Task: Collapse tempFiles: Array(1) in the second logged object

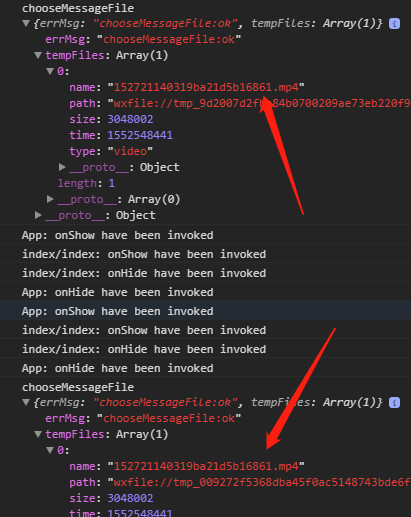Action: tap(38, 434)
